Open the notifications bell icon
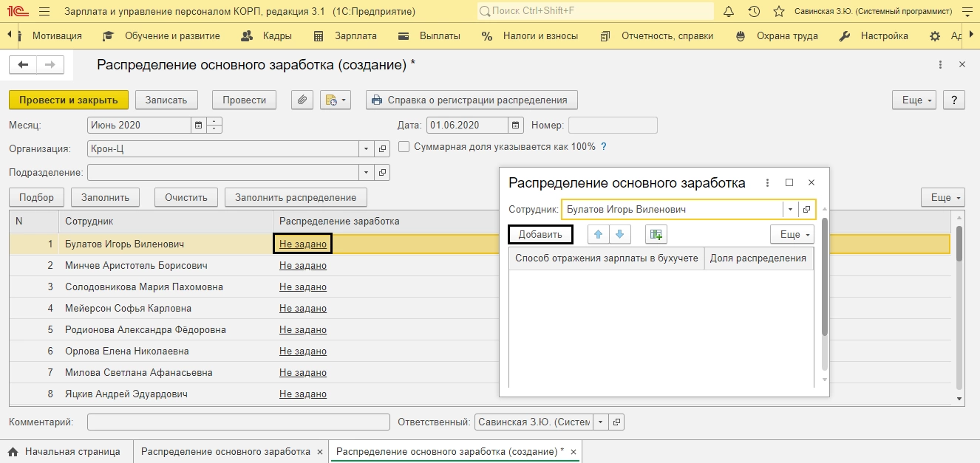The height and width of the screenshot is (463, 980). click(729, 12)
